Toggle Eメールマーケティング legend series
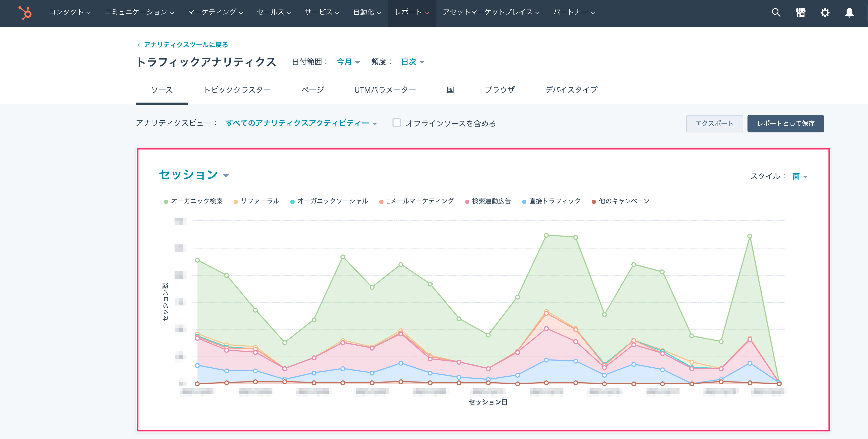The width and height of the screenshot is (868, 439). [416, 201]
